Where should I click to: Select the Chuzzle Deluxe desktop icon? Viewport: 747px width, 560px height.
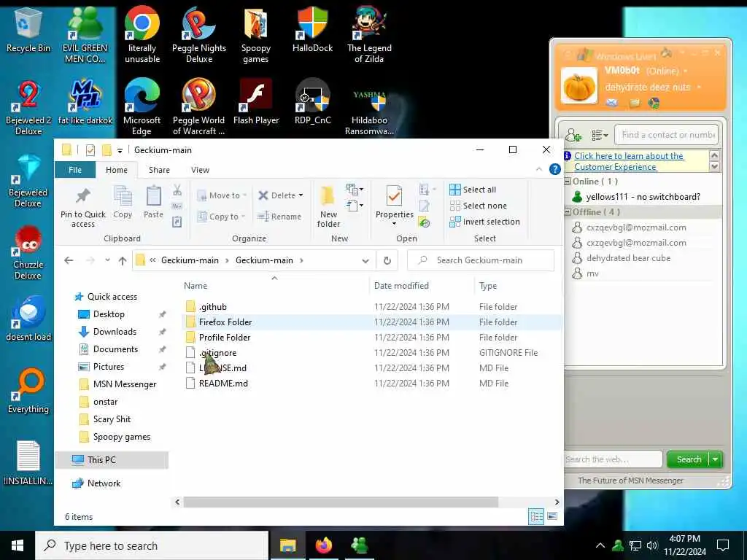(x=28, y=252)
